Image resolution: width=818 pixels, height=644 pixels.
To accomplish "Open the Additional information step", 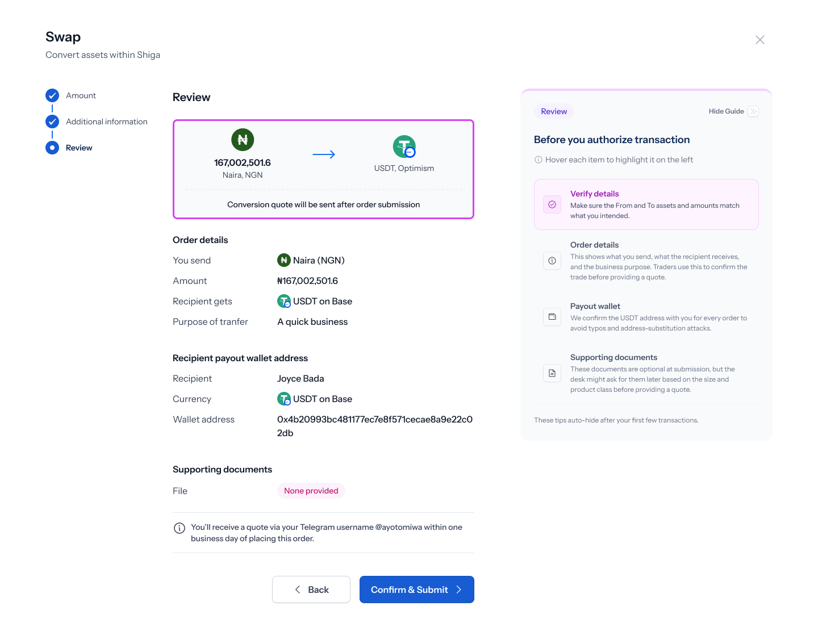I will point(107,122).
